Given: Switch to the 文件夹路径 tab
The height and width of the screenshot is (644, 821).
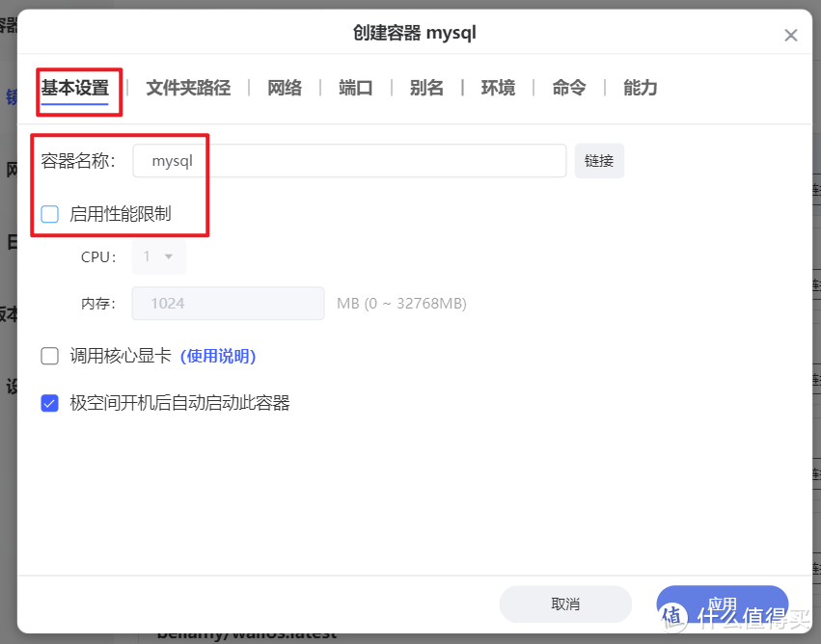Looking at the screenshot, I should pyautogui.click(x=188, y=88).
